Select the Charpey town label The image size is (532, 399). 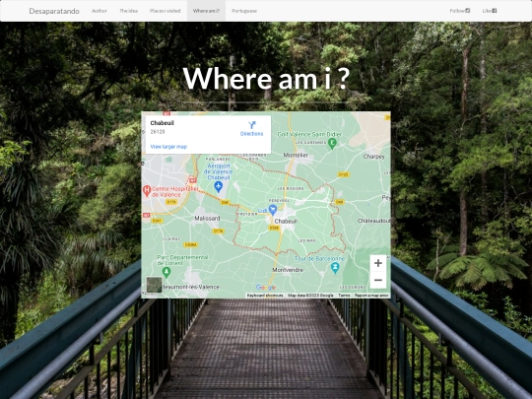tap(374, 157)
